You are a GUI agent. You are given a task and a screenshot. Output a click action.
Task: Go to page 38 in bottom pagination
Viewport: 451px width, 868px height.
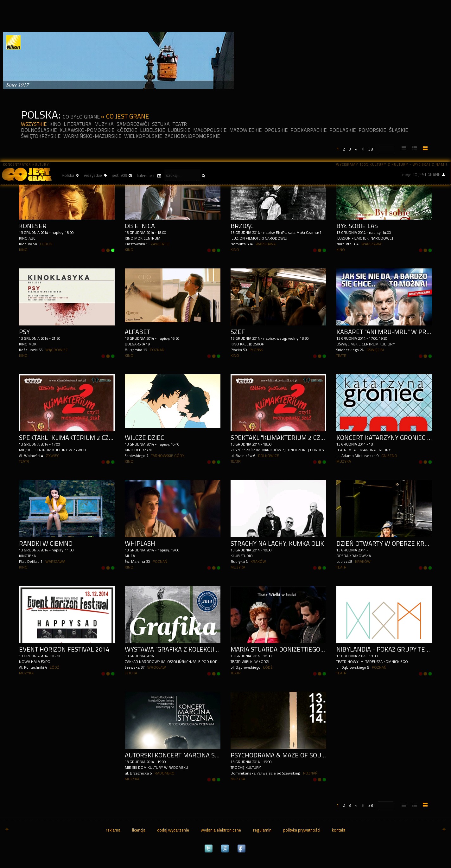click(x=371, y=805)
